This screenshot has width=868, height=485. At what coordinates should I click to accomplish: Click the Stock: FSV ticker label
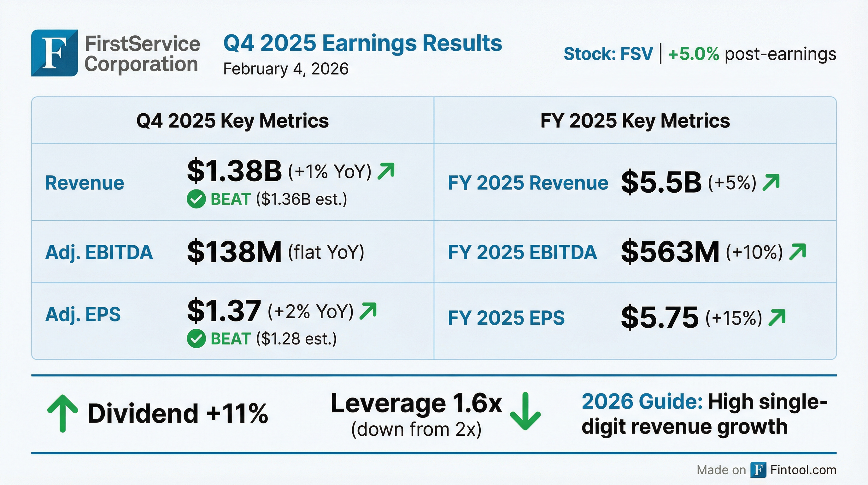click(x=608, y=54)
